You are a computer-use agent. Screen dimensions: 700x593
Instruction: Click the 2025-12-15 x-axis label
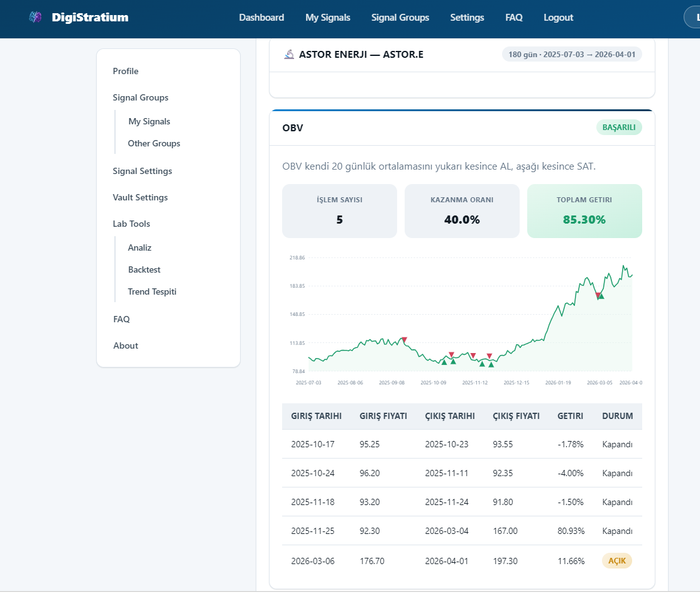517,383
